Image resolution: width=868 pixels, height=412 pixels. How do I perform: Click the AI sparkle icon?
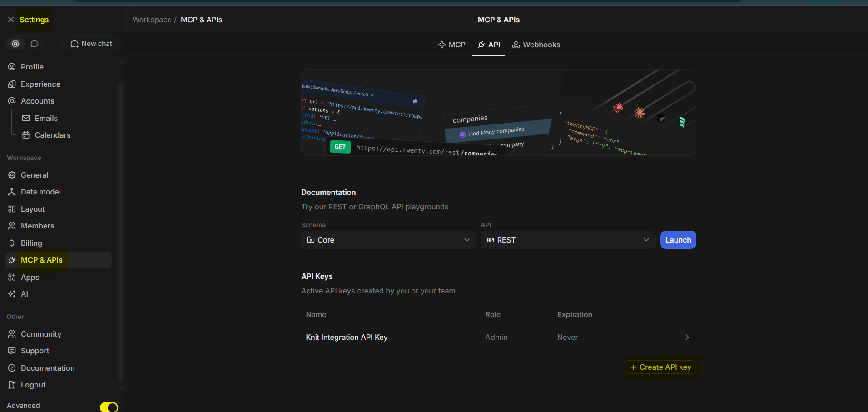point(12,294)
